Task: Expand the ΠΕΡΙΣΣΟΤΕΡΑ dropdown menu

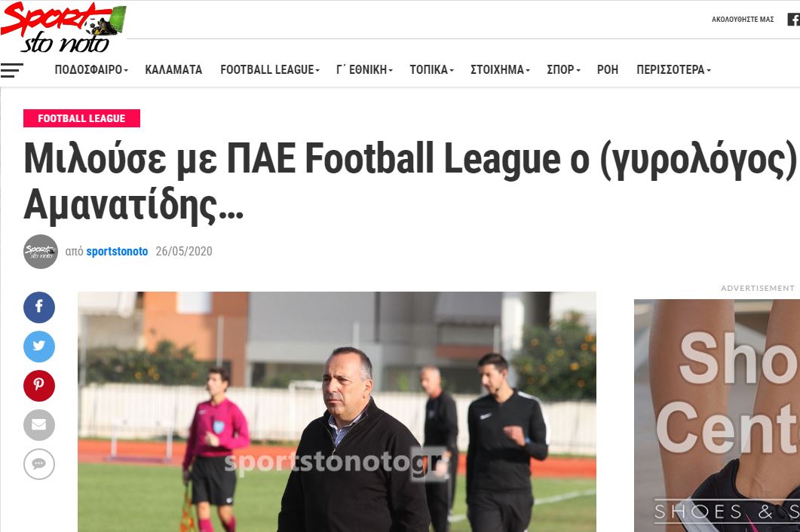Action: [673, 70]
